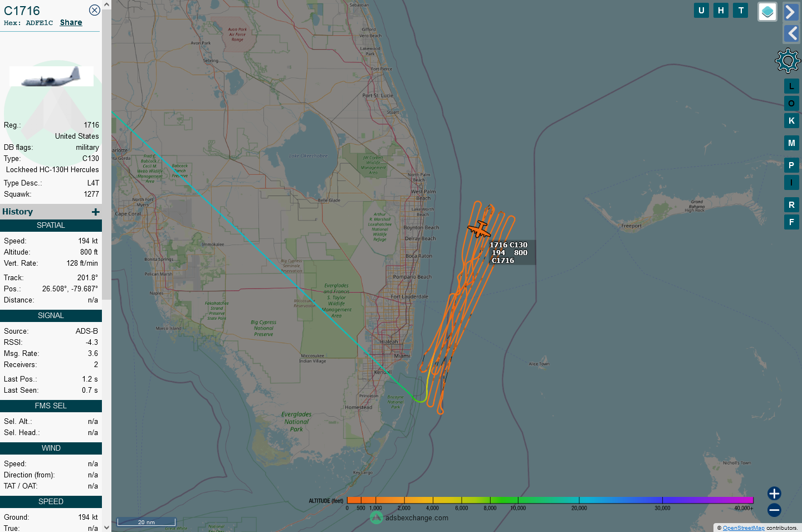802x532 pixels.
Task: Click the RSSI value -4.3
Action: click(x=92, y=343)
